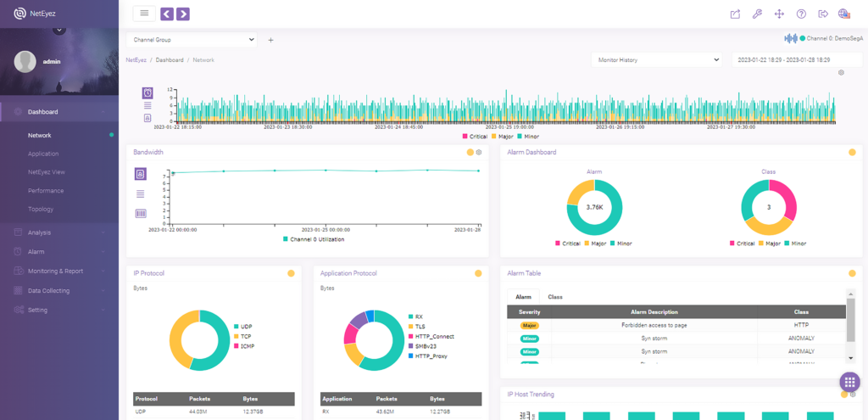Click the move arrows icon in header
Screen dimensions: 868x420
click(779, 14)
